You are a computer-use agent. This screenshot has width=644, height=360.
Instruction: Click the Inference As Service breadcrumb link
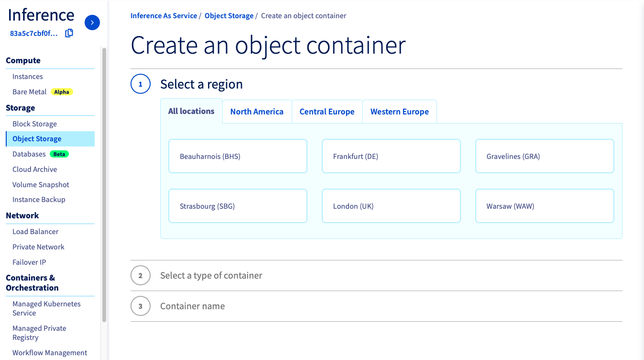[164, 16]
